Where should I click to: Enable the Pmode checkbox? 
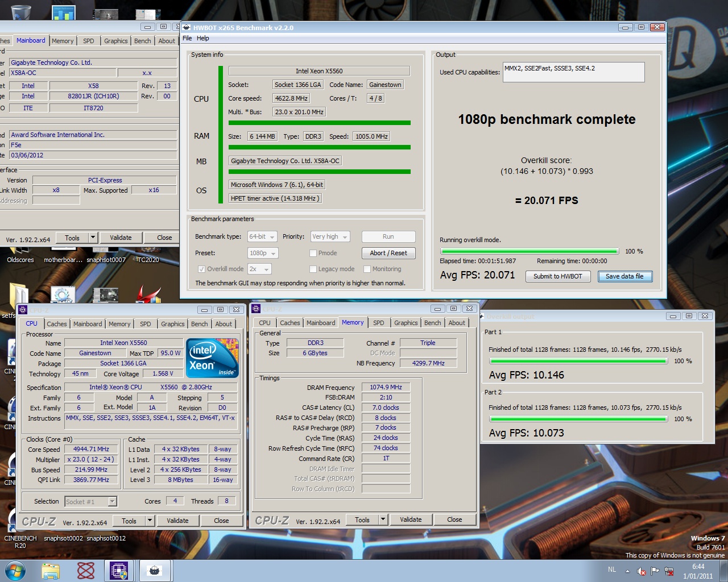(x=313, y=253)
